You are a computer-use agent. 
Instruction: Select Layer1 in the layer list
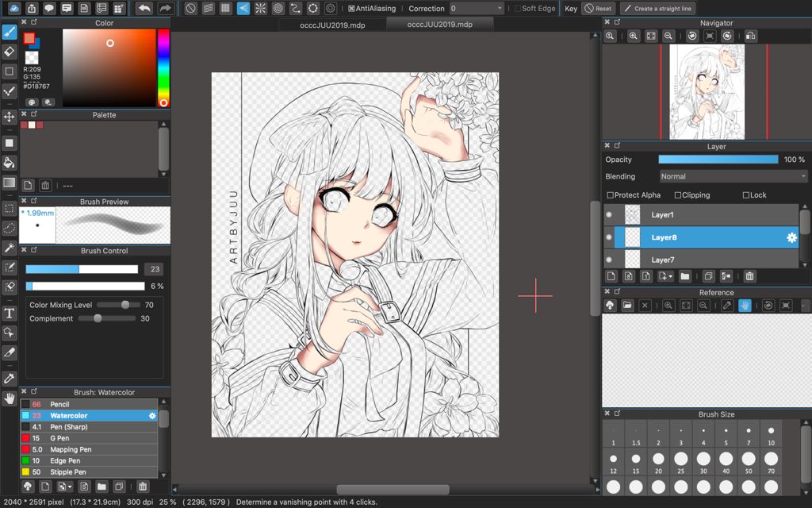(701, 214)
